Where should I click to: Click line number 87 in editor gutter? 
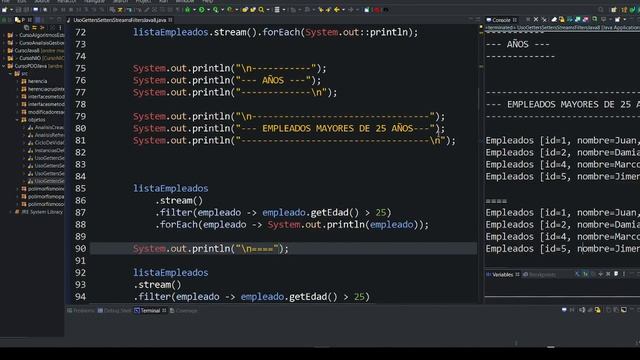(80, 213)
